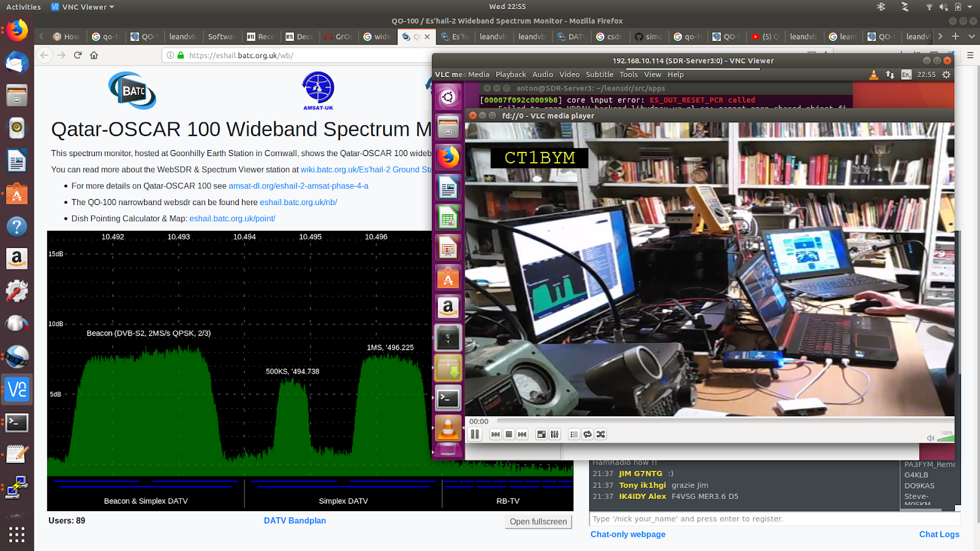Open DATV Bandplan link
The image size is (980, 551).
click(x=295, y=520)
